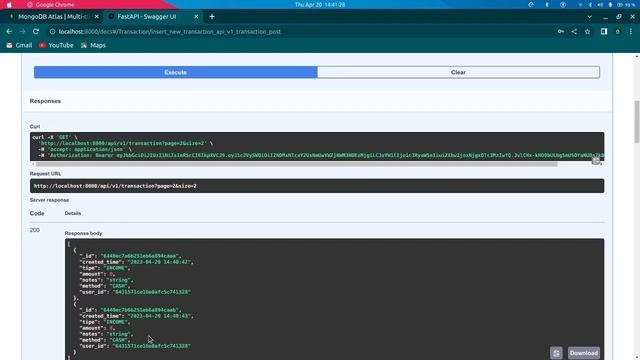
Task: View site information icon in address bar
Action: click(x=52, y=31)
